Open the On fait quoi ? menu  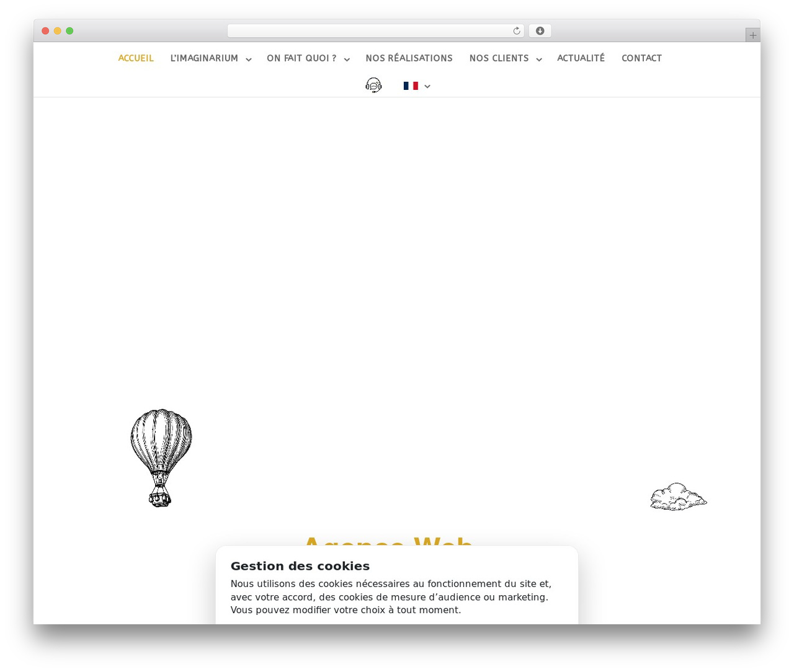301,58
